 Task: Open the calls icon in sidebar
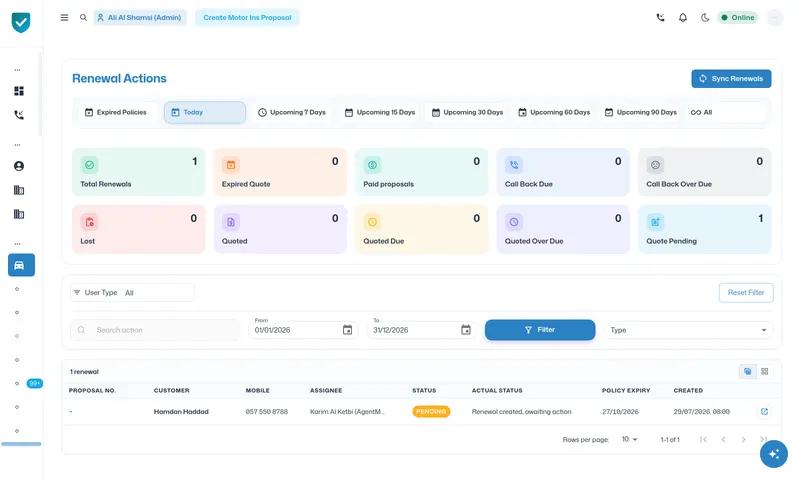(x=19, y=115)
